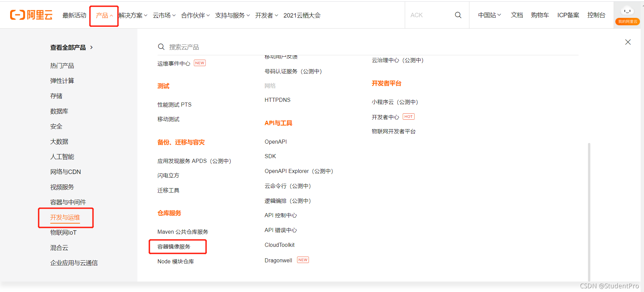Screen dimensions: 644x292
Task: Open the 2021云栖大会 link
Action: 302,16
